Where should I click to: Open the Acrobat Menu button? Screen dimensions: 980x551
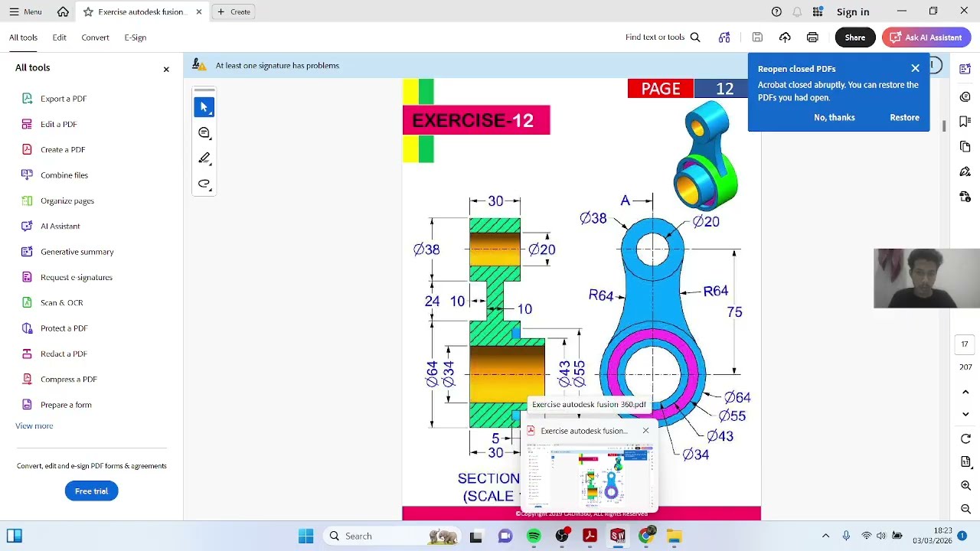(25, 11)
